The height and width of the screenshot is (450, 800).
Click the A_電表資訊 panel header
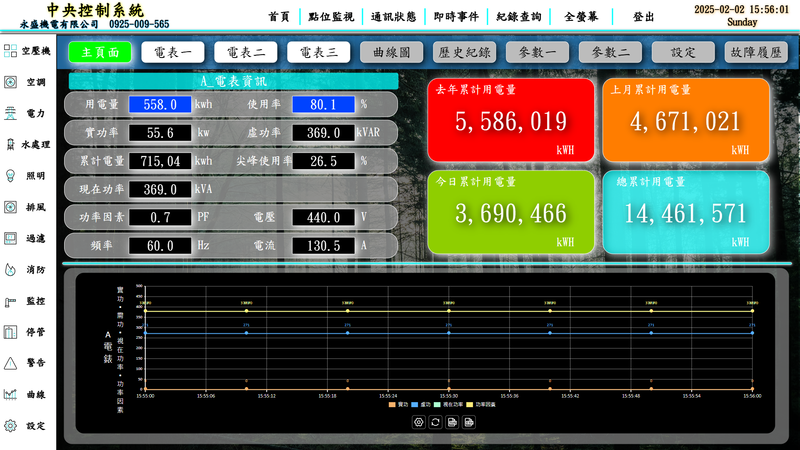pyautogui.click(x=234, y=81)
